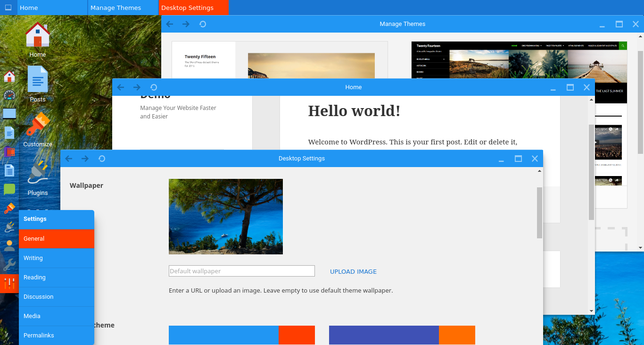Click the show-desktop icon in the top bar
The height and width of the screenshot is (345, 644).
(x=8, y=8)
